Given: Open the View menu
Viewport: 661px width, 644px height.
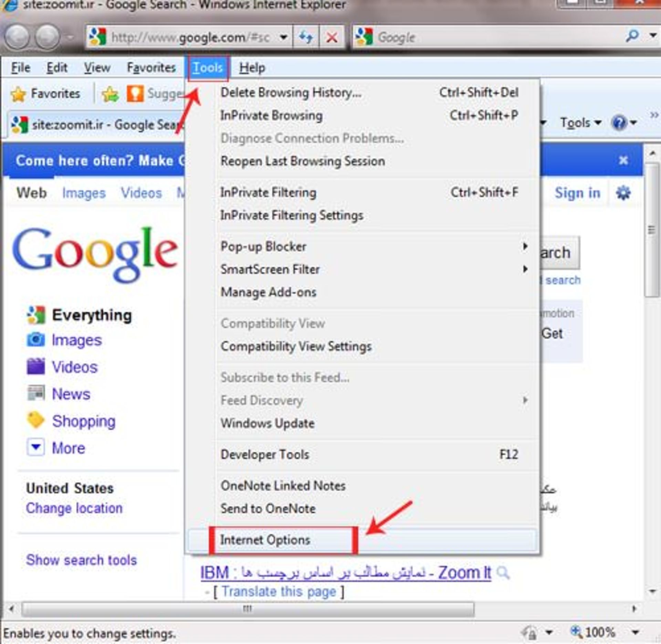Looking at the screenshot, I should (x=97, y=67).
